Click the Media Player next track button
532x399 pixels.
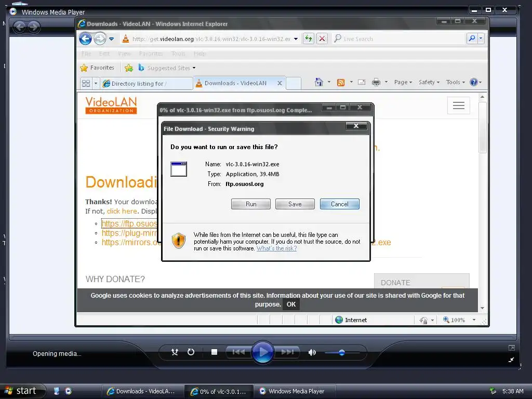pos(287,352)
